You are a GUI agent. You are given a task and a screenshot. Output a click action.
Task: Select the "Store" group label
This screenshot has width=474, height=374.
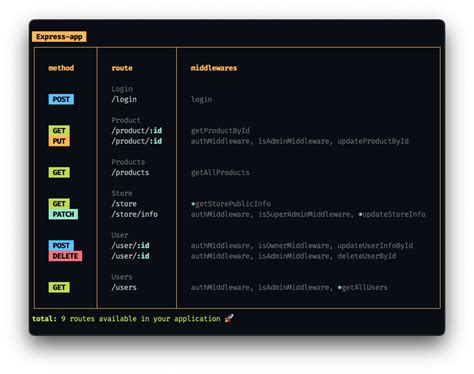click(x=122, y=193)
